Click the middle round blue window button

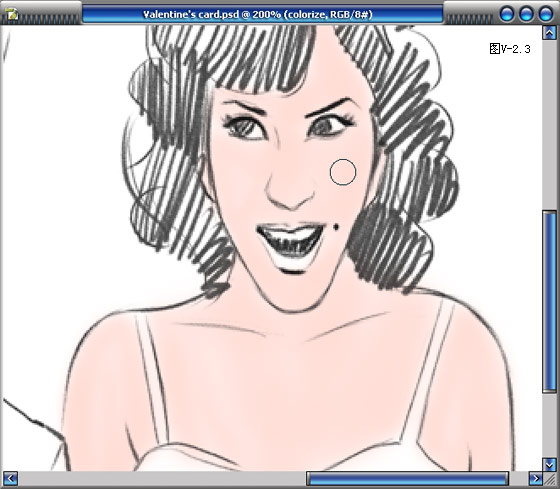[526, 14]
